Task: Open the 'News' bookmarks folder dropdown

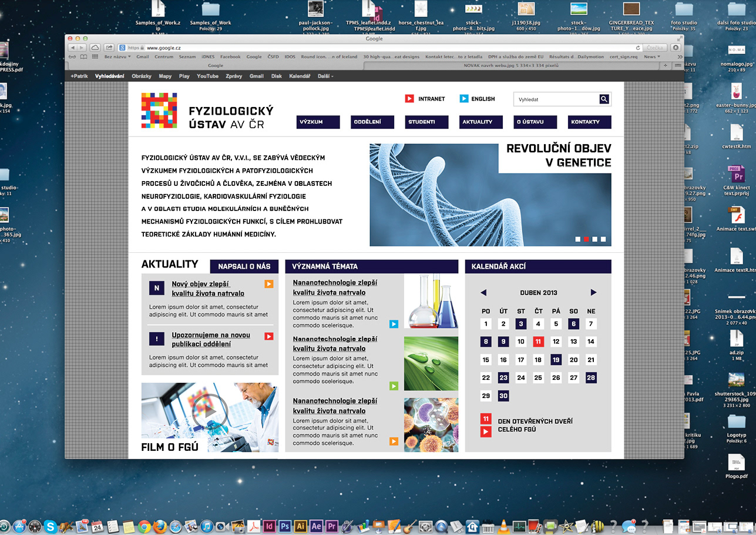Action: pyautogui.click(x=651, y=57)
